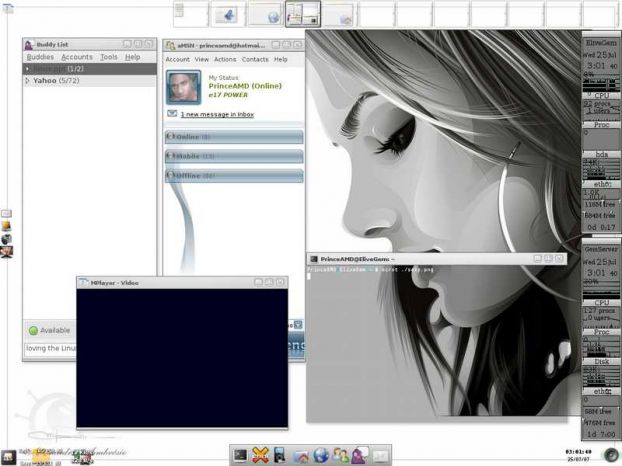This screenshot has width=622, height=466.
Task: Click the upper monitor CPU label
Action: [x=601, y=96]
